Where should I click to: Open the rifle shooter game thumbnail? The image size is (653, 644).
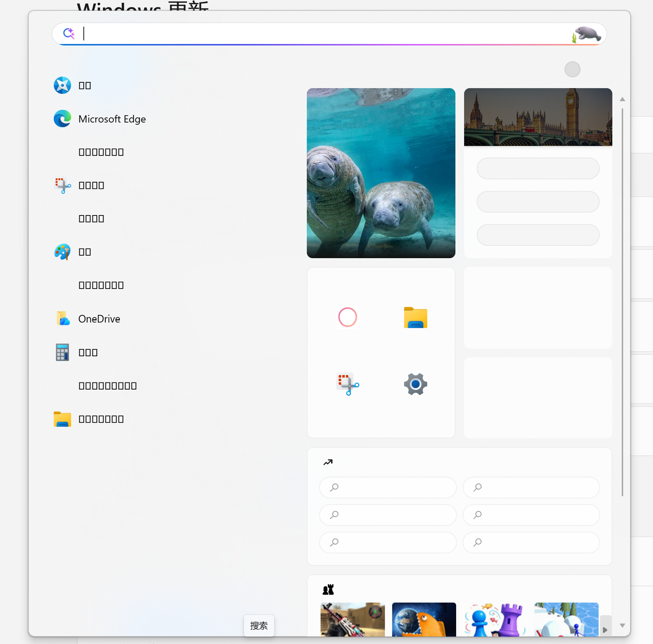[x=353, y=619]
